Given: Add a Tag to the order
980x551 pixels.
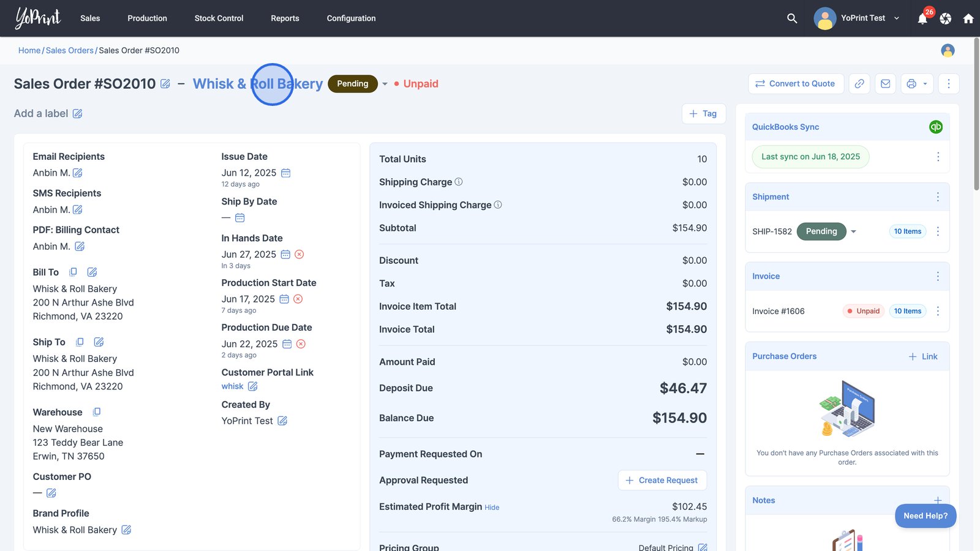Looking at the screenshot, I should point(703,114).
